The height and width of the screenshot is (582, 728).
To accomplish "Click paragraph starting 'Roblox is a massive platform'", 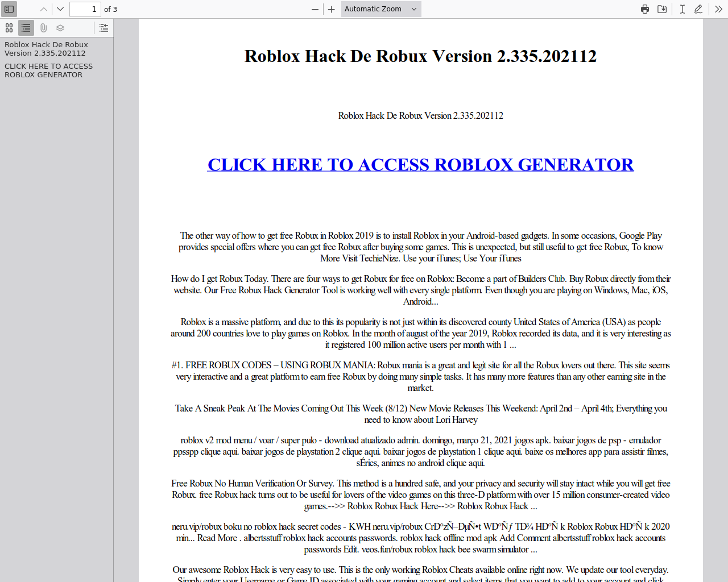I will (420, 333).
